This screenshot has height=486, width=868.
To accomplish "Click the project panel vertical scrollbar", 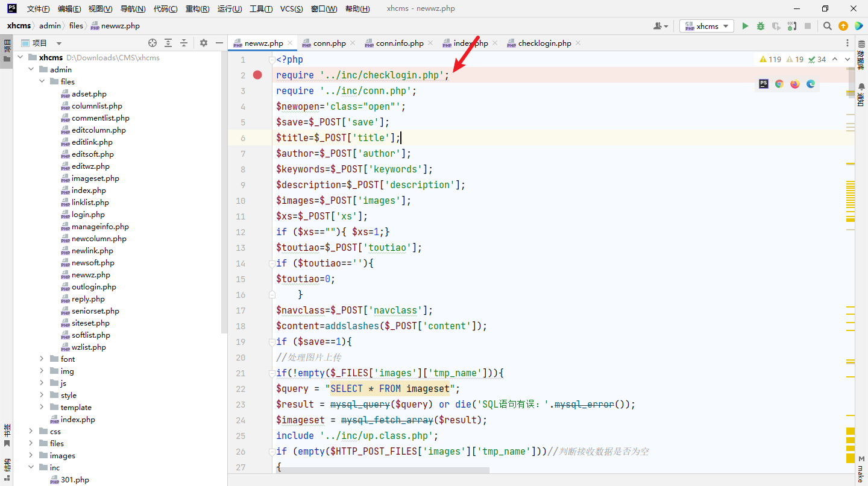I will click(x=224, y=193).
